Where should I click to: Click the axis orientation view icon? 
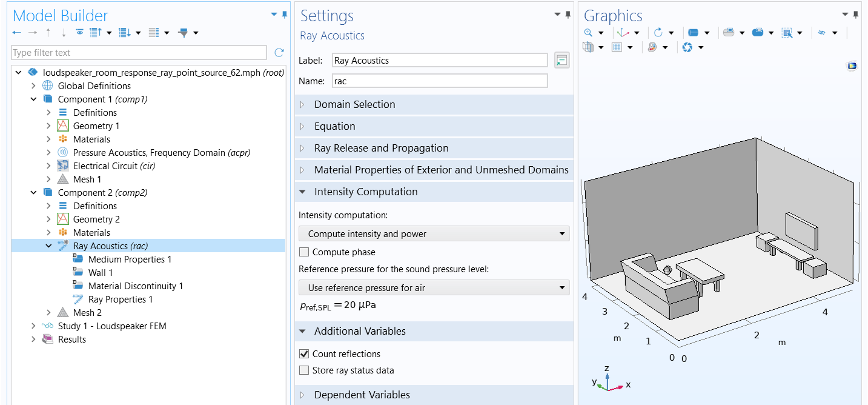point(623,33)
